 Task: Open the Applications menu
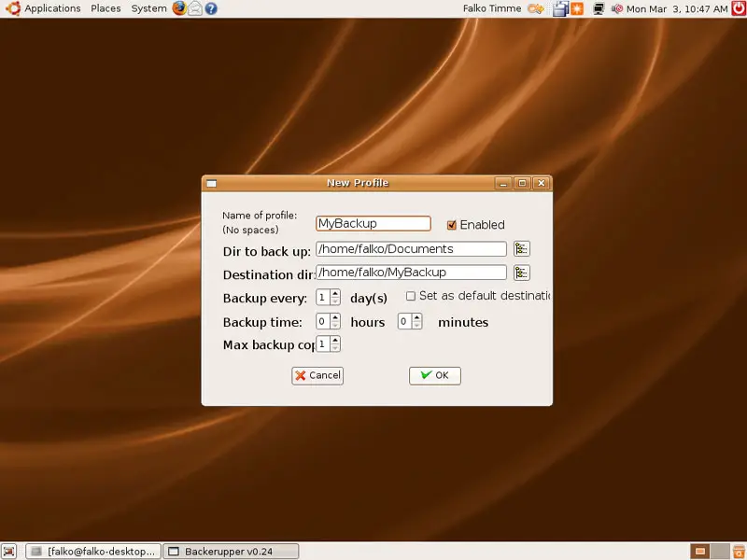52,8
